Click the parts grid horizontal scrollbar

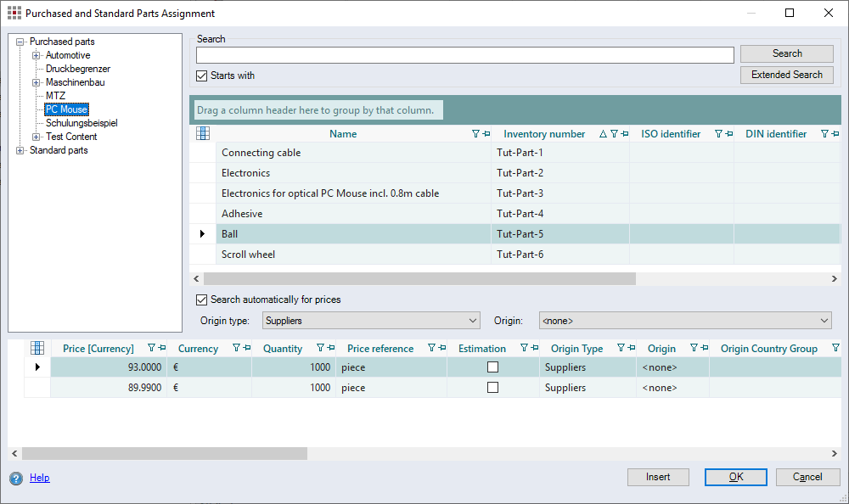[x=419, y=278]
